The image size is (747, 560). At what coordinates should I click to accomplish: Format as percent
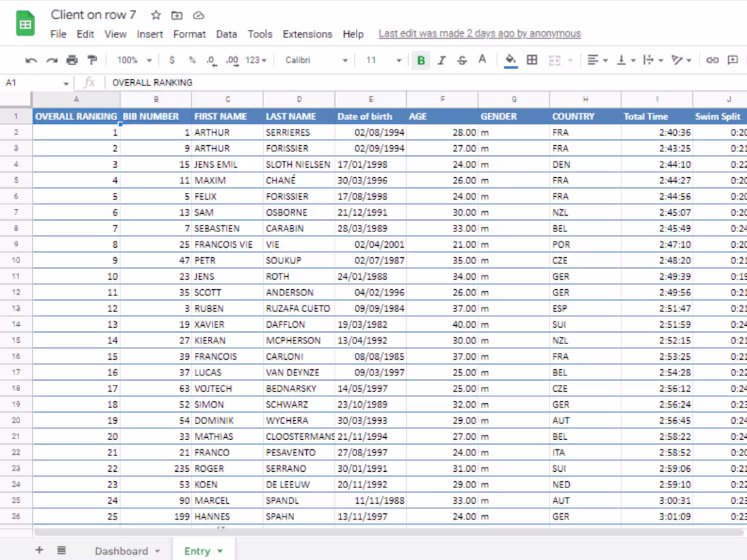(192, 60)
